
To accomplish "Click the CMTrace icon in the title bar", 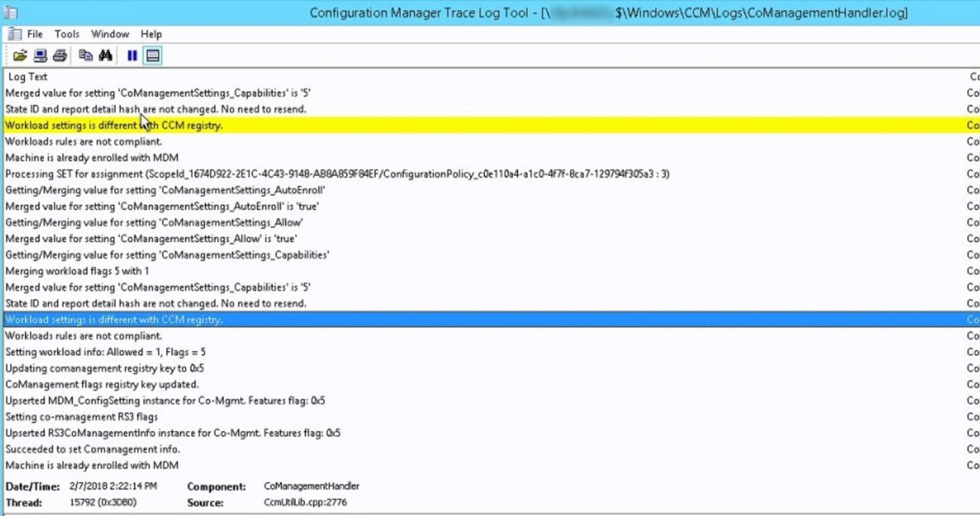I will [x=9, y=11].
